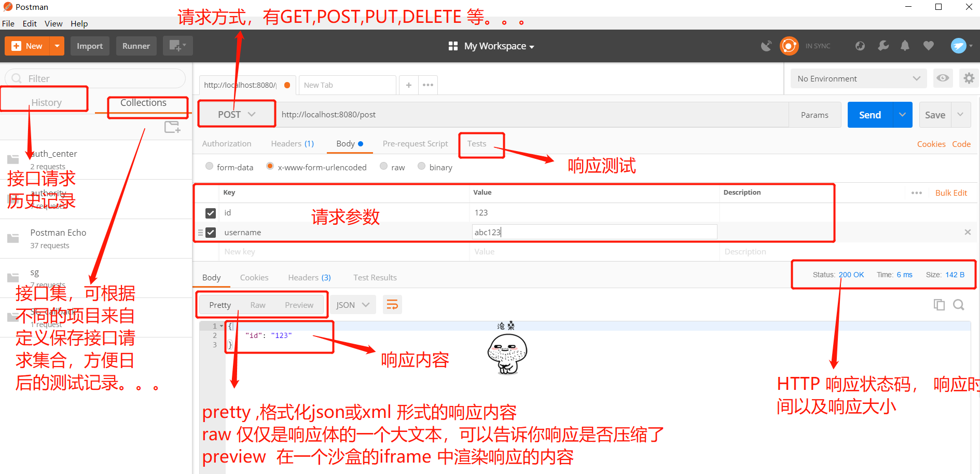Image resolution: width=980 pixels, height=474 pixels.
Task: Uncheck the id parameter checkbox
Action: [211, 213]
